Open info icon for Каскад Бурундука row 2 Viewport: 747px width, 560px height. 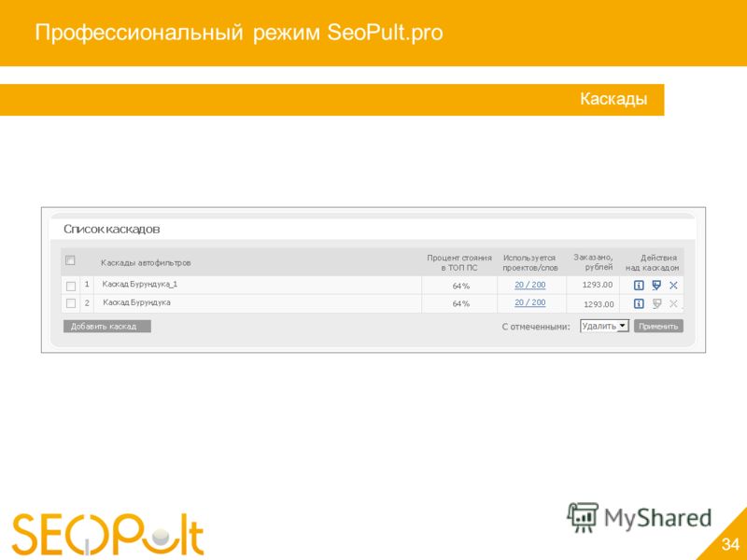(x=639, y=303)
